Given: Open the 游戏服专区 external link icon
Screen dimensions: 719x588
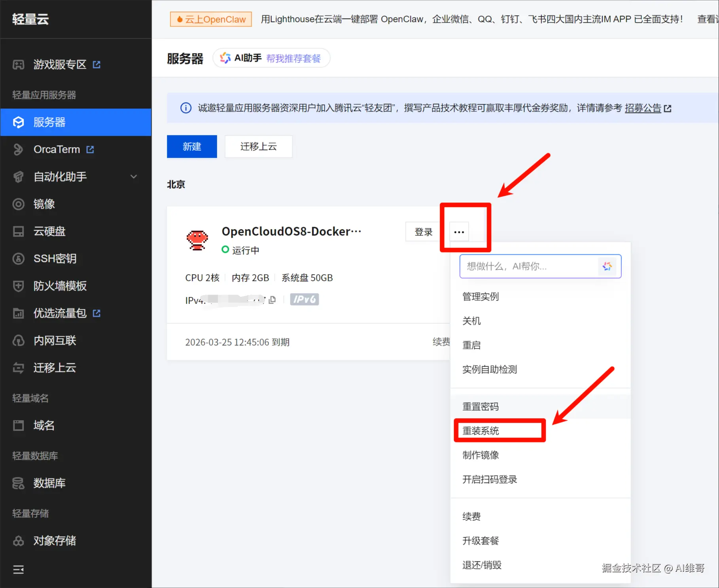Looking at the screenshot, I should pos(96,64).
